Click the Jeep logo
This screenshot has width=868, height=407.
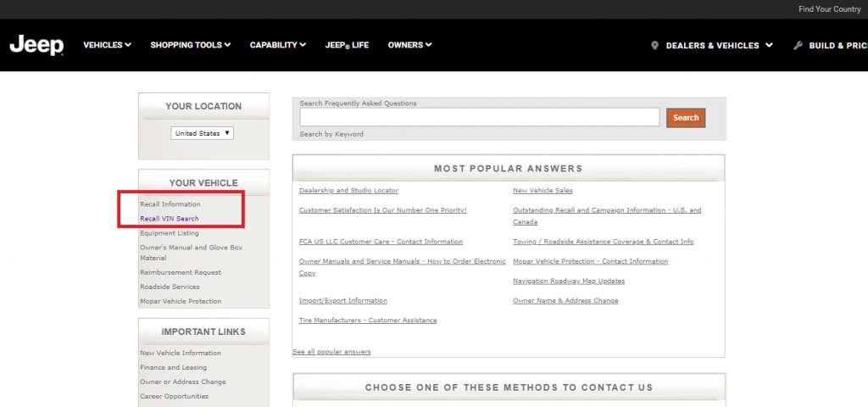point(36,46)
